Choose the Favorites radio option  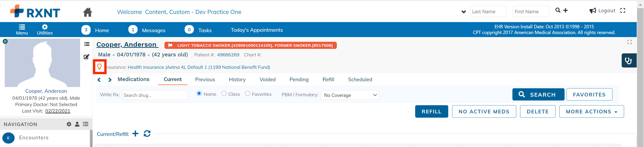point(248,93)
